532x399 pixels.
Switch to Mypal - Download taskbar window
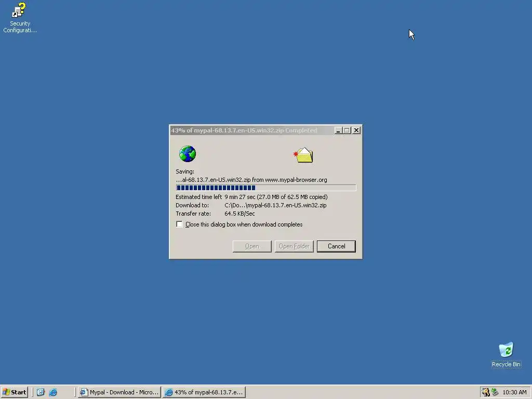tap(119, 392)
